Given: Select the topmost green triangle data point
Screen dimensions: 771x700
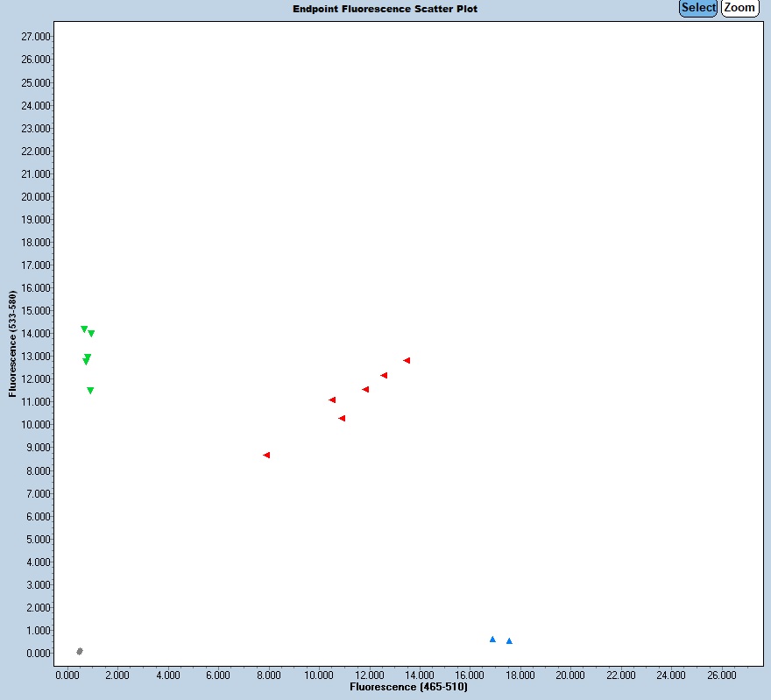Looking at the screenshot, I should click(84, 329).
